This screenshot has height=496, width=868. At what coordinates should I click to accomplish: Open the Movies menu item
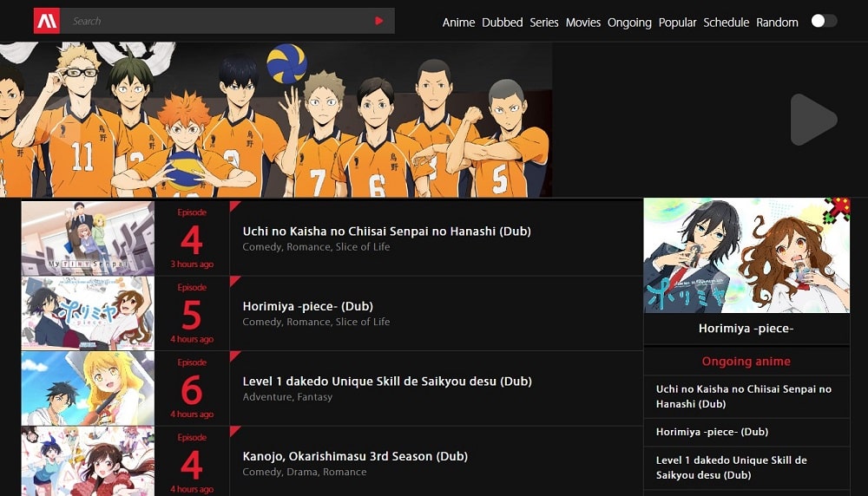pyautogui.click(x=583, y=23)
